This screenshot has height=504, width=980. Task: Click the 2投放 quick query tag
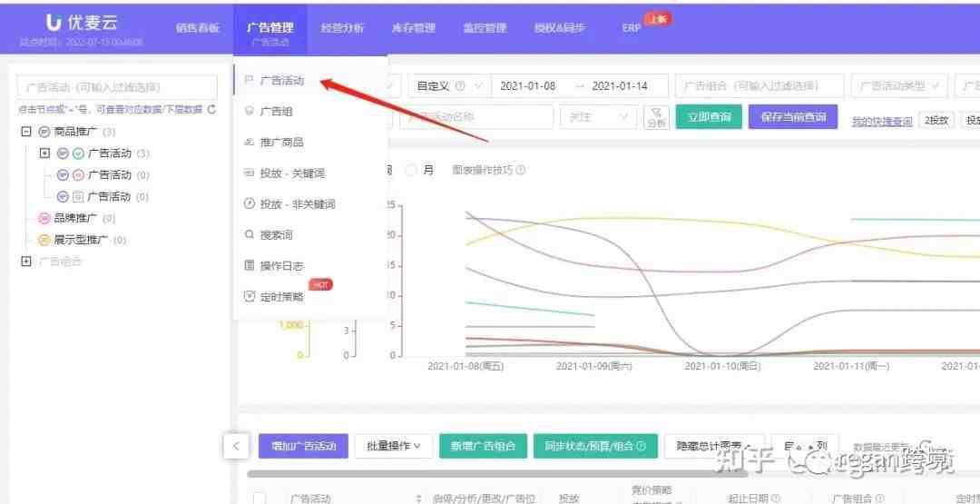(x=936, y=121)
